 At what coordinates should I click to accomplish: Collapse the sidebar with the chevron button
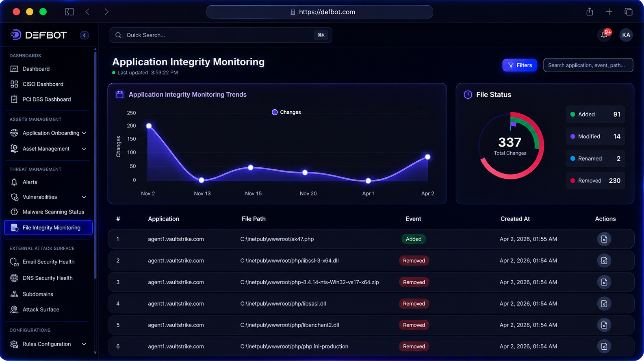pos(85,35)
